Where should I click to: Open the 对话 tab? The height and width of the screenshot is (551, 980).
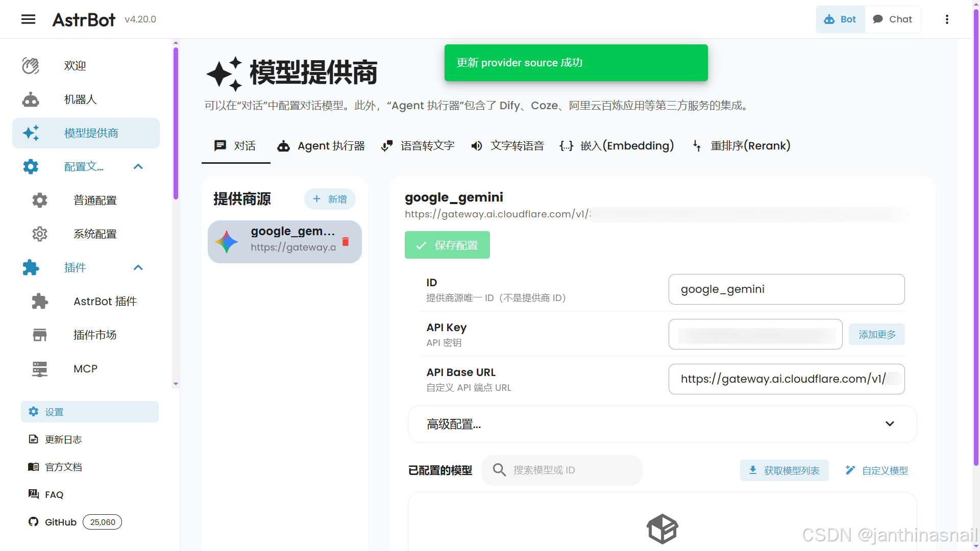(236, 146)
